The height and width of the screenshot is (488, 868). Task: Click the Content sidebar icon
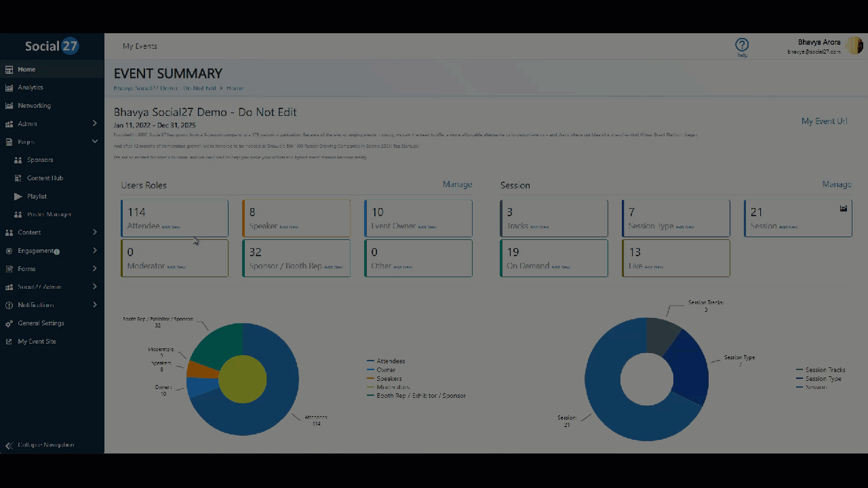9,232
